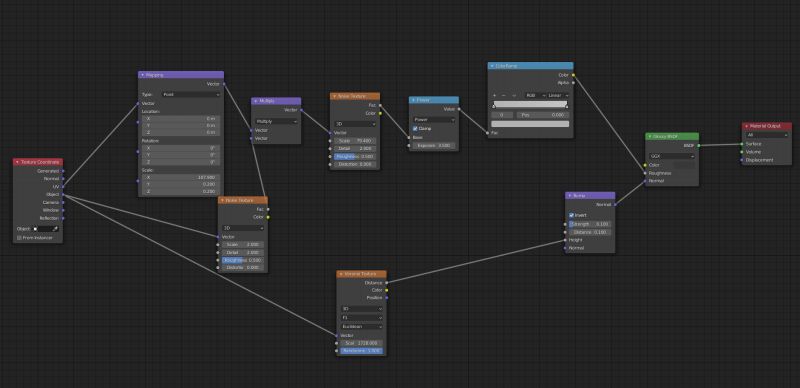
Task: Click the Voronoi Scale field showing 1718.000
Action: click(362, 344)
